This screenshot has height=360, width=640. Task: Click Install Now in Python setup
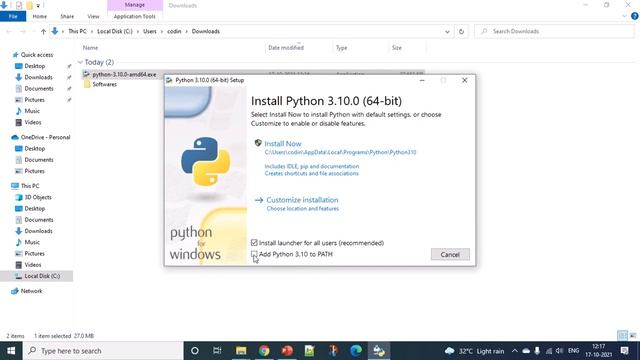point(282,144)
